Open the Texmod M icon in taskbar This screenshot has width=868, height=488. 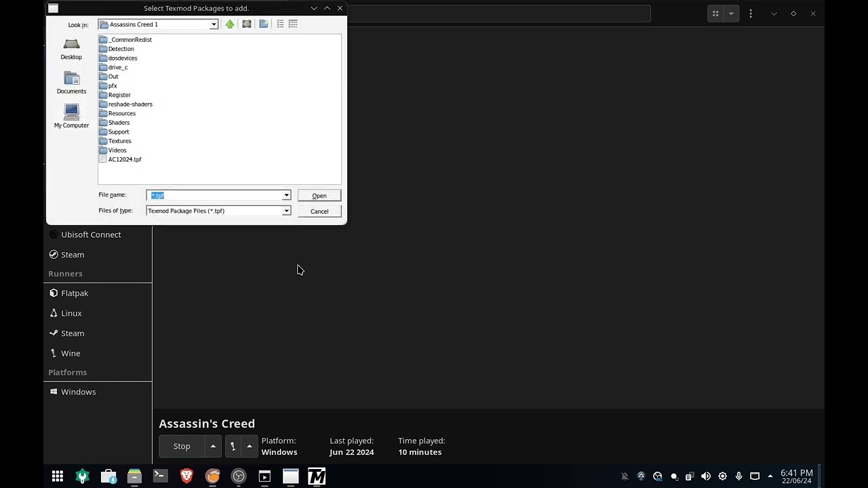point(317,476)
